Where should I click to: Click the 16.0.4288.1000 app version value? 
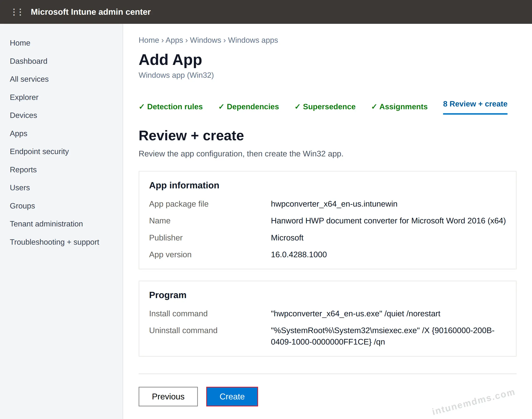[299, 255]
